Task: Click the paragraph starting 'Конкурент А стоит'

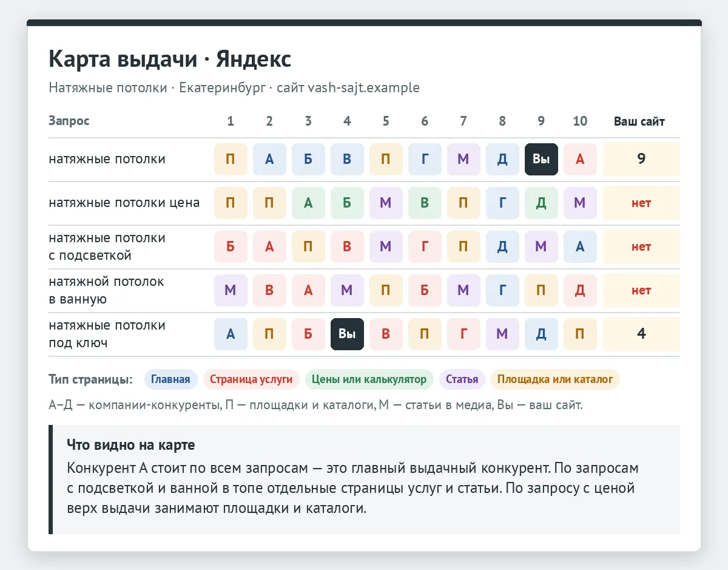Action: tap(352, 488)
